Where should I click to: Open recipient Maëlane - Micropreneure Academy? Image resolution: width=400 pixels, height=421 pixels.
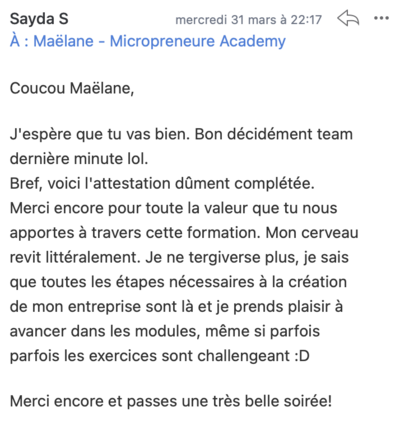159,41
